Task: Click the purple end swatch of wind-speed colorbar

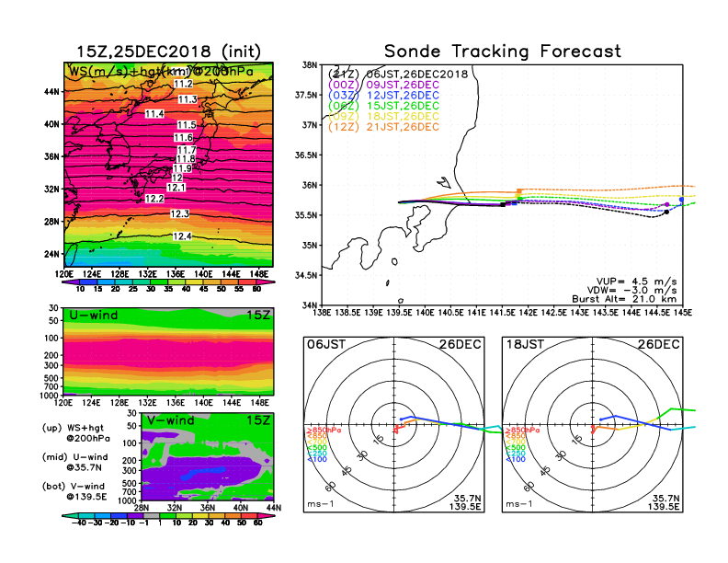Action: (70, 282)
